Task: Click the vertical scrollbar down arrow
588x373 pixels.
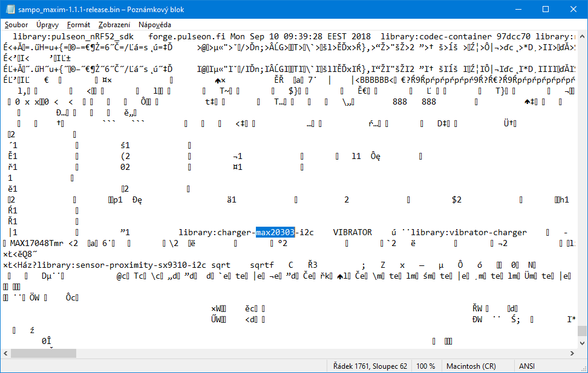Action: click(x=582, y=343)
